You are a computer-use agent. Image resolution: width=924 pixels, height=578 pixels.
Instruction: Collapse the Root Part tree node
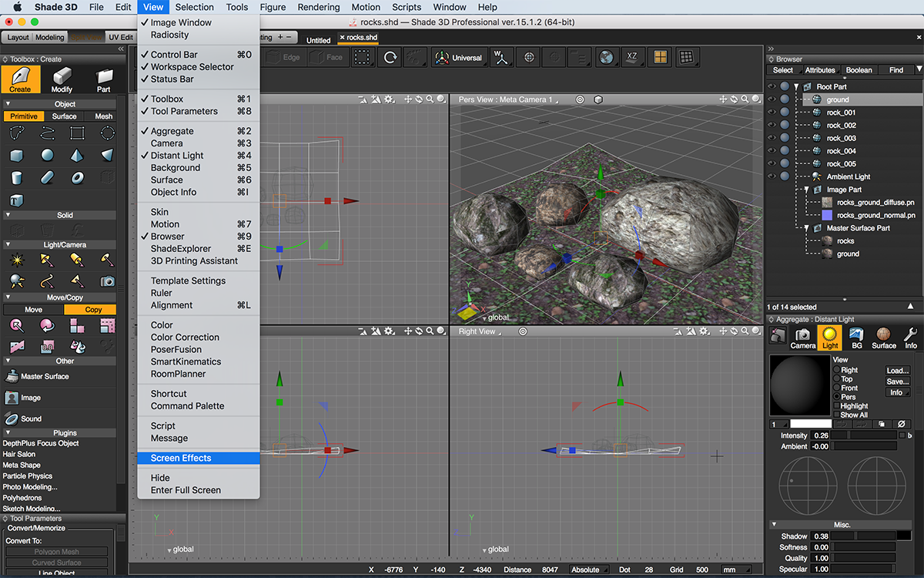(x=798, y=87)
